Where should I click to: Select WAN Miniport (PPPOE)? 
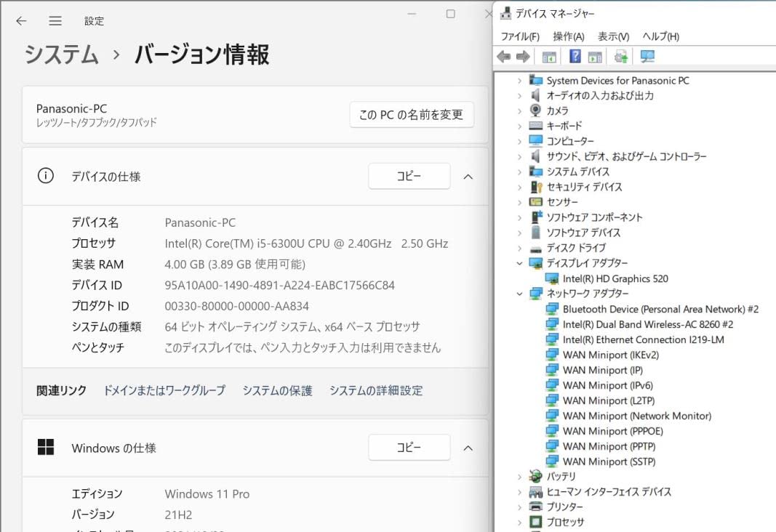pos(612,431)
